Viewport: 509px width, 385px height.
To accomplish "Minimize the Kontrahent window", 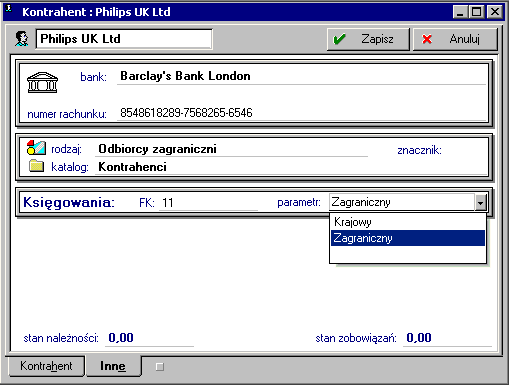I will [460, 12].
